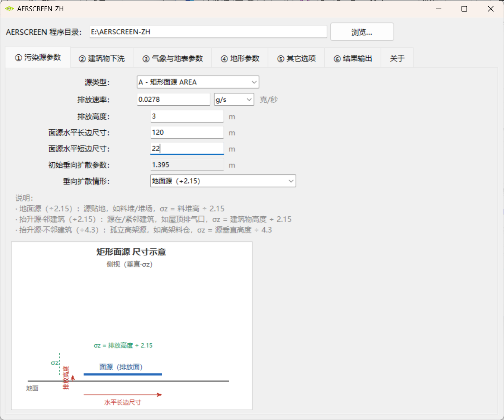
Task: Select the ① 污染源参数 tab
Action: [38, 57]
